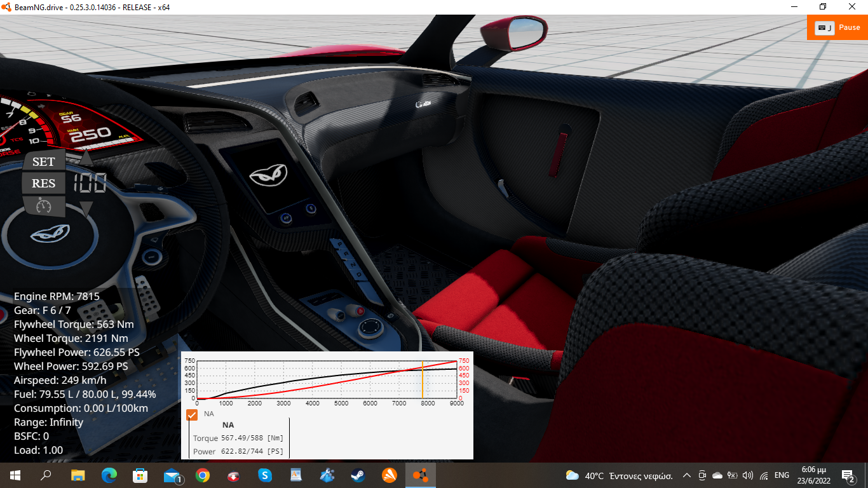This screenshot has width=868, height=488.
Task: Click the volume speaker tray icon
Action: click(747, 475)
